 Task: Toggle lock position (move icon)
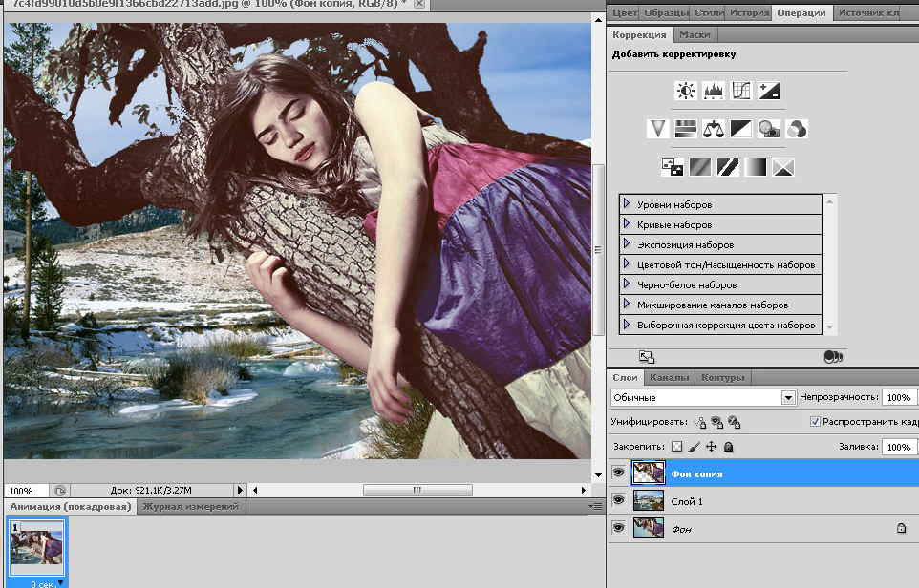click(x=711, y=447)
